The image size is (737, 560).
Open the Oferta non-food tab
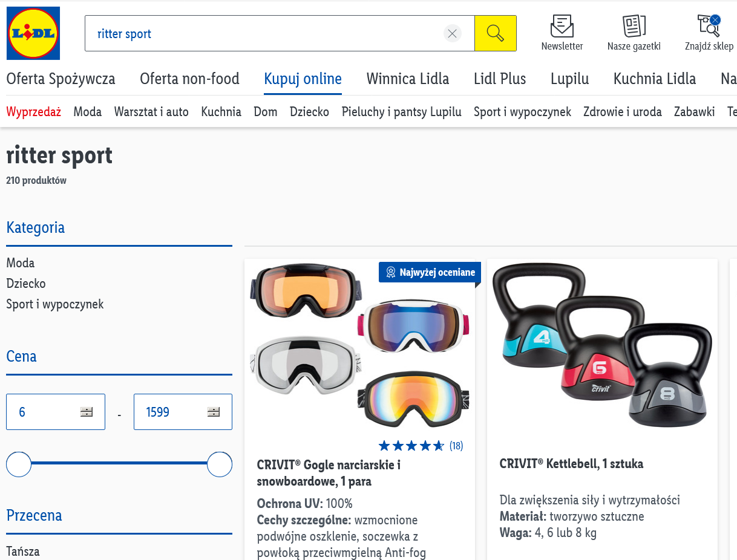point(189,79)
